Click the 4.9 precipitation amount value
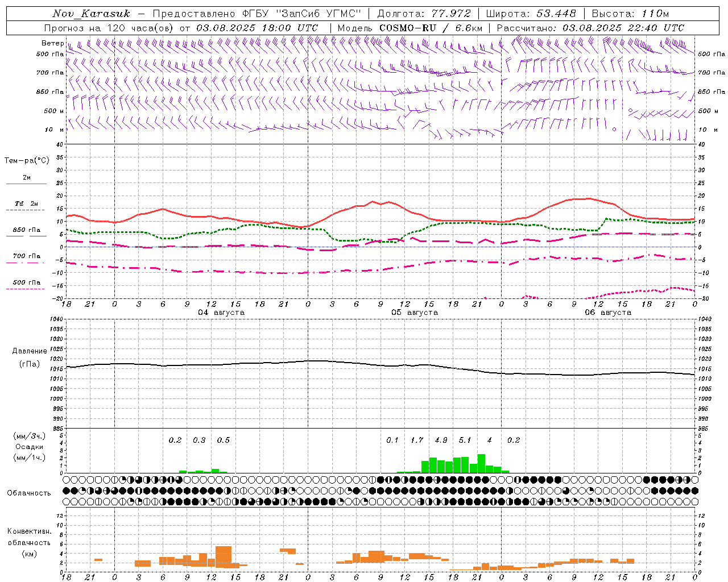This screenshot has width=728, height=582. (441, 440)
